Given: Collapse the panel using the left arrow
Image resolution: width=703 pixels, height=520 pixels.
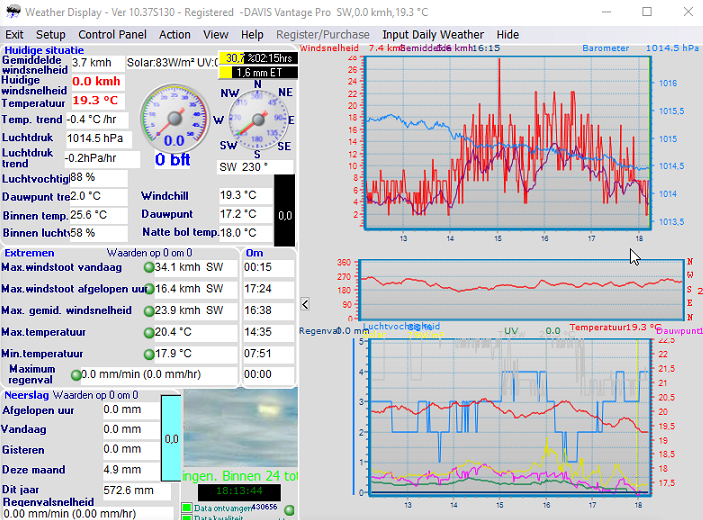Looking at the screenshot, I should [x=305, y=304].
